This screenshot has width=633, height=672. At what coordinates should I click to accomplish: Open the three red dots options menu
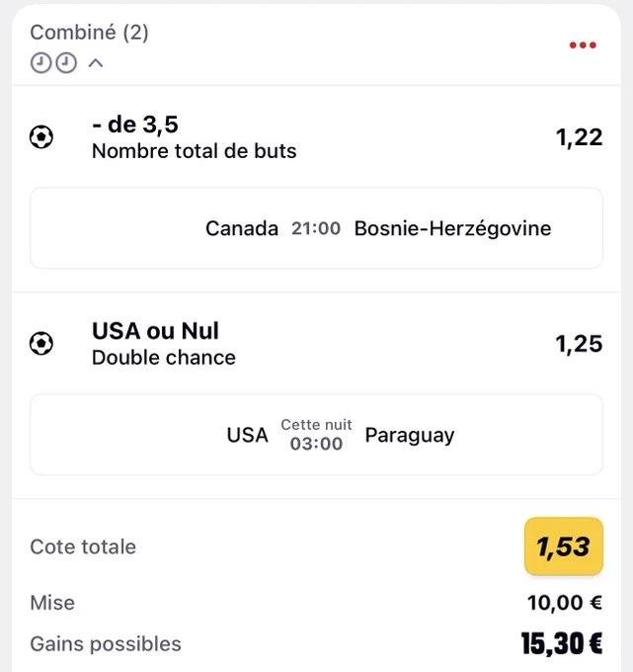click(583, 45)
